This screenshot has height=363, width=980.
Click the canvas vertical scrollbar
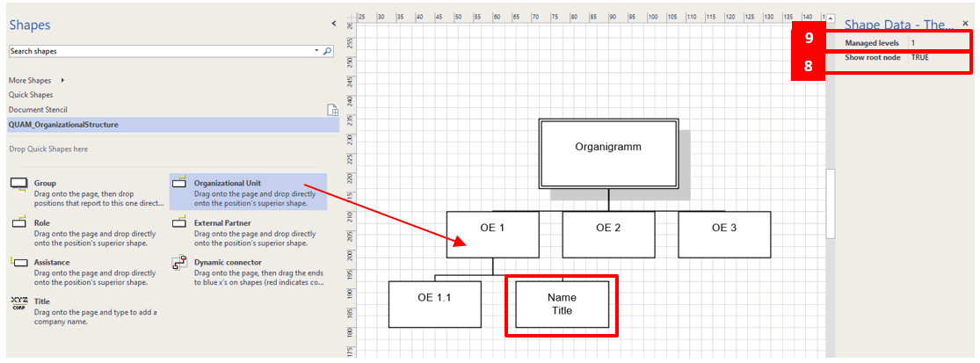point(830,202)
